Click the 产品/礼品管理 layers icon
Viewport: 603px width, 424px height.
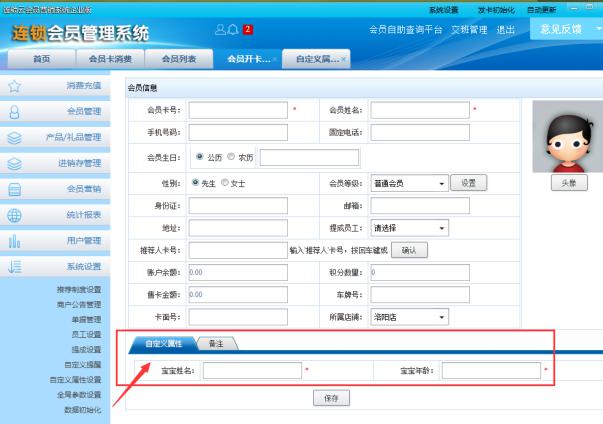tap(14, 137)
